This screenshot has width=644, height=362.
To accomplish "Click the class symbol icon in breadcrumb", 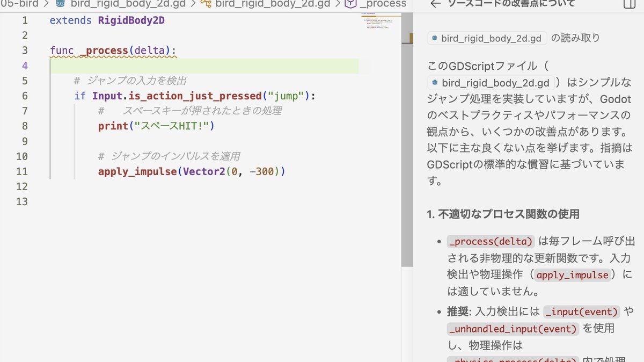I will [206, 4].
